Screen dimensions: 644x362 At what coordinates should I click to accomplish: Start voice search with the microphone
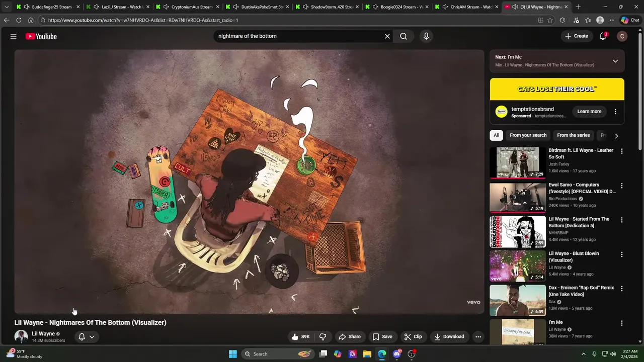click(x=426, y=36)
